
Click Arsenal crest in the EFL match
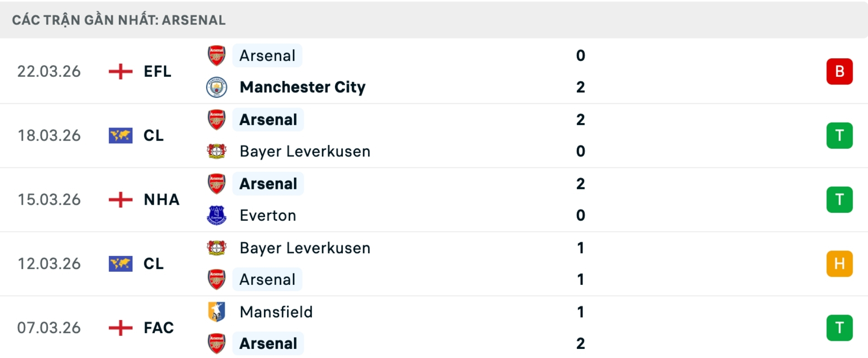click(x=217, y=56)
